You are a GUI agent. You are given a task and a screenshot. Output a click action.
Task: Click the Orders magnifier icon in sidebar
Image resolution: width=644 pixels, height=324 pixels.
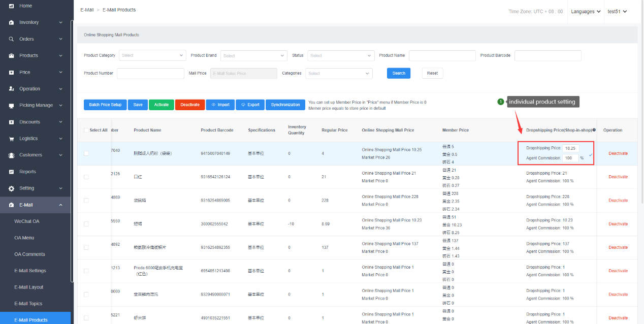[x=11, y=39]
